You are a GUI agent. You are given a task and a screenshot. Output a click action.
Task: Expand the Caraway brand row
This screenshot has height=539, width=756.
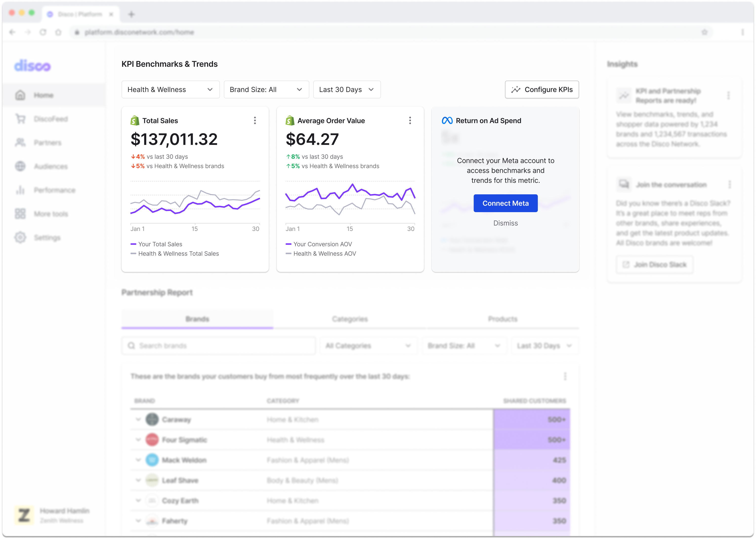(138, 420)
